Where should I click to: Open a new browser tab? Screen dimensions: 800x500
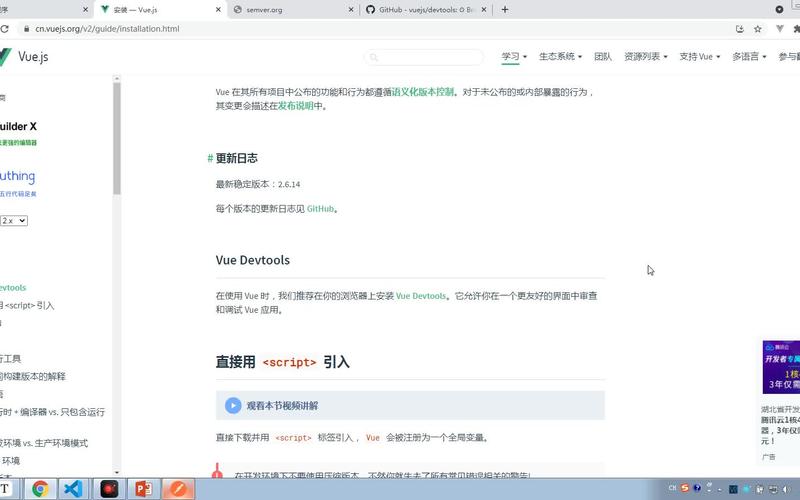click(505, 10)
